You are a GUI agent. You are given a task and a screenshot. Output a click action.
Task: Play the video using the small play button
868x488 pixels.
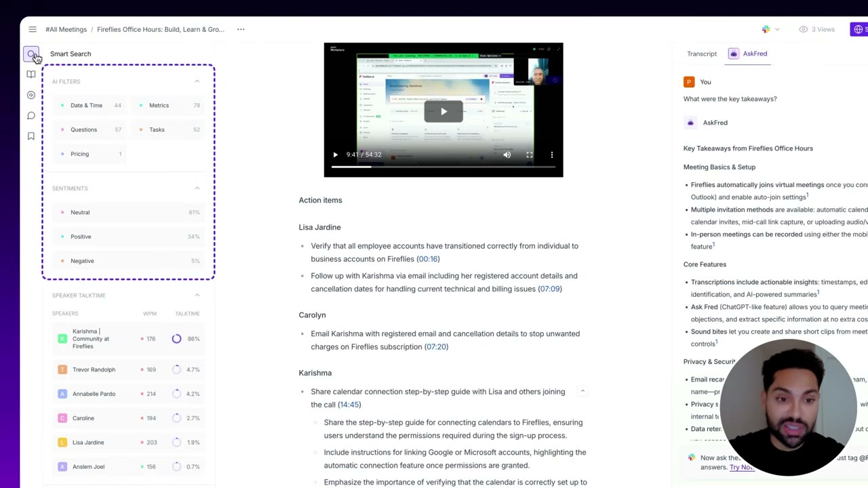click(335, 155)
